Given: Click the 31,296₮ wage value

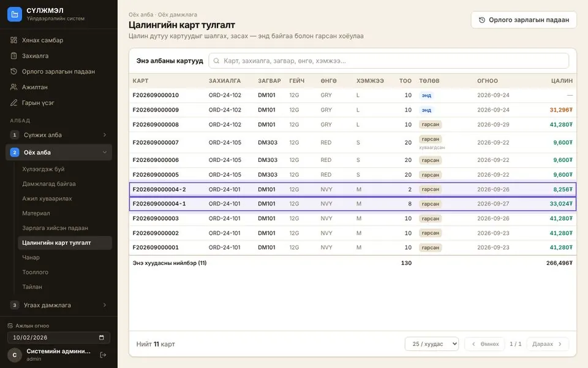Looking at the screenshot, I should (x=561, y=110).
